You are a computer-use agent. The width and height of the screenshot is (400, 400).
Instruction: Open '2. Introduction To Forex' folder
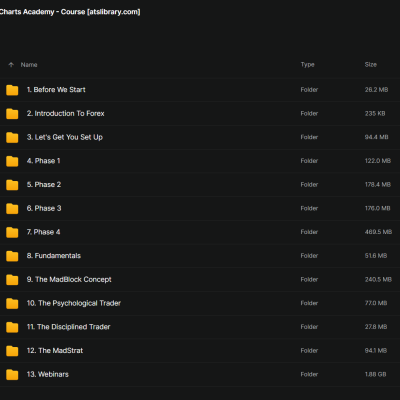click(66, 113)
